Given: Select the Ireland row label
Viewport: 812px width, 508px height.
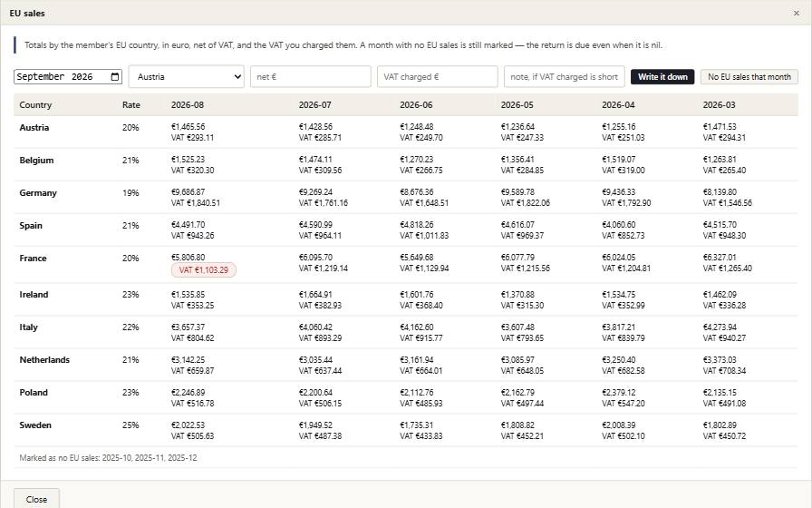Looking at the screenshot, I should click(x=34, y=295).
